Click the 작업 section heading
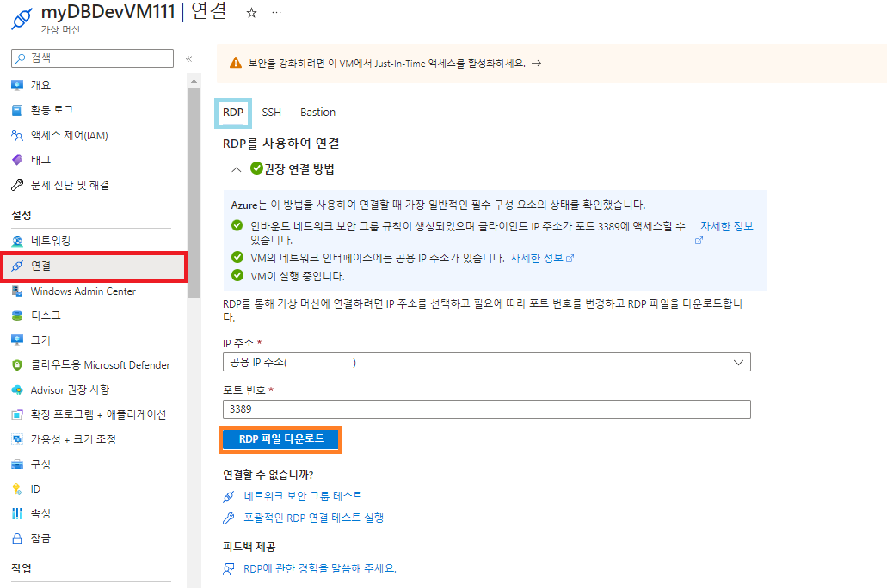The image size is (887, 588). coord(22,568)
